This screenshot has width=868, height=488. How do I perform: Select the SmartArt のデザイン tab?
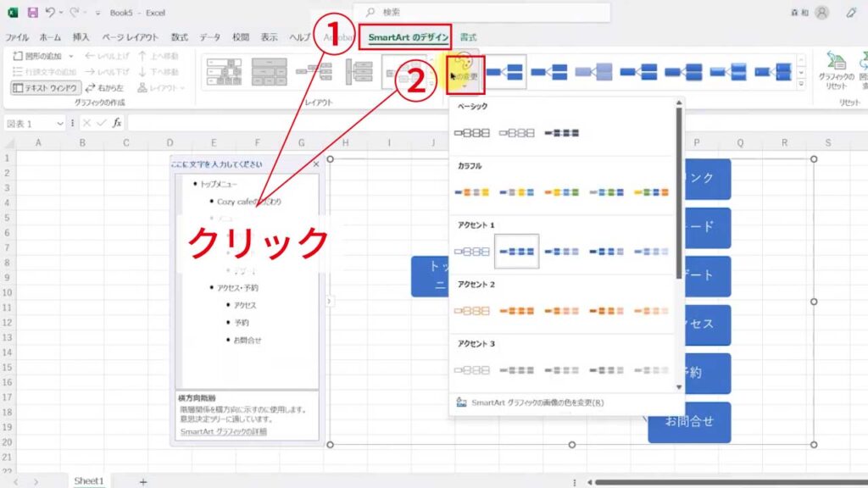(x=408, y=37)
